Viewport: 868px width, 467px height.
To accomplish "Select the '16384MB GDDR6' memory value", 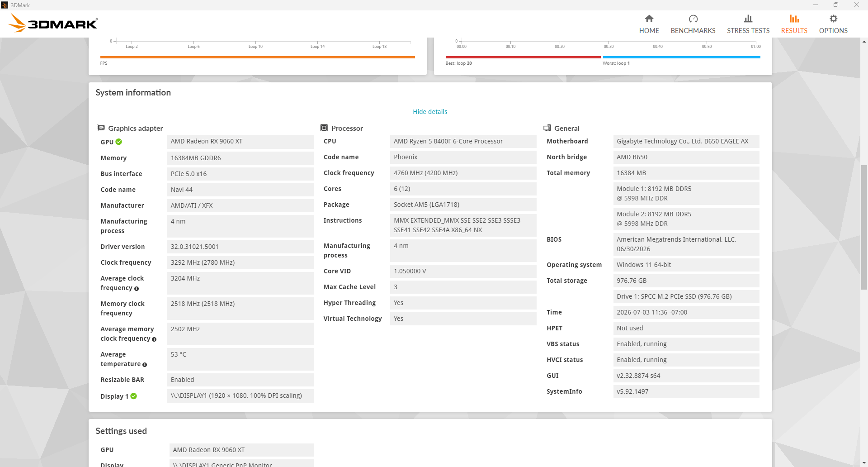I will pyautogui.click(x=241, y=158).
